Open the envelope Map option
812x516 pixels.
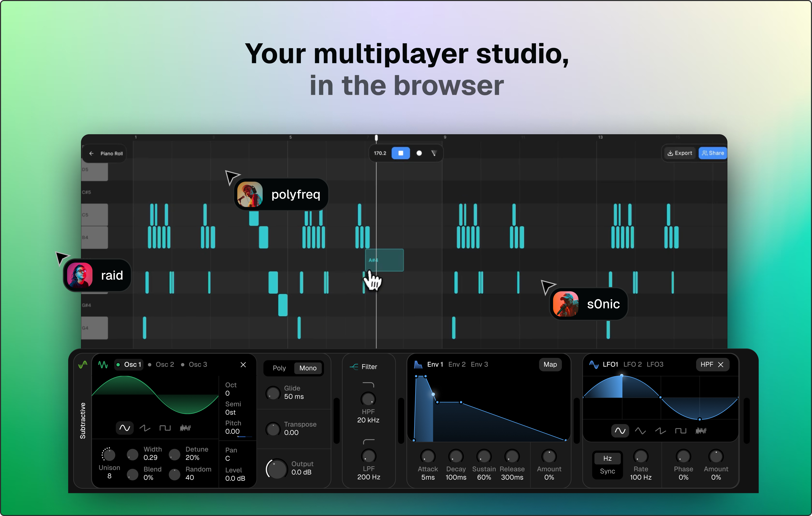tap(550, 364)
